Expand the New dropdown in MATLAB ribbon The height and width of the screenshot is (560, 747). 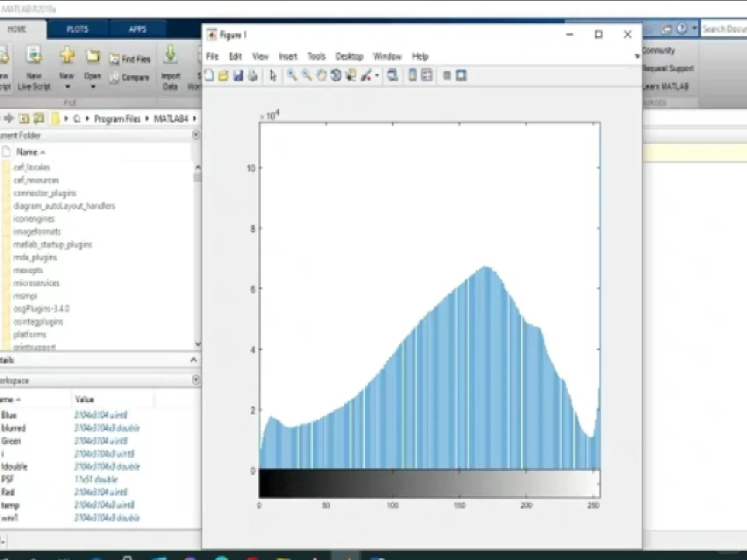pyautogui.click(x=67, y=87)
